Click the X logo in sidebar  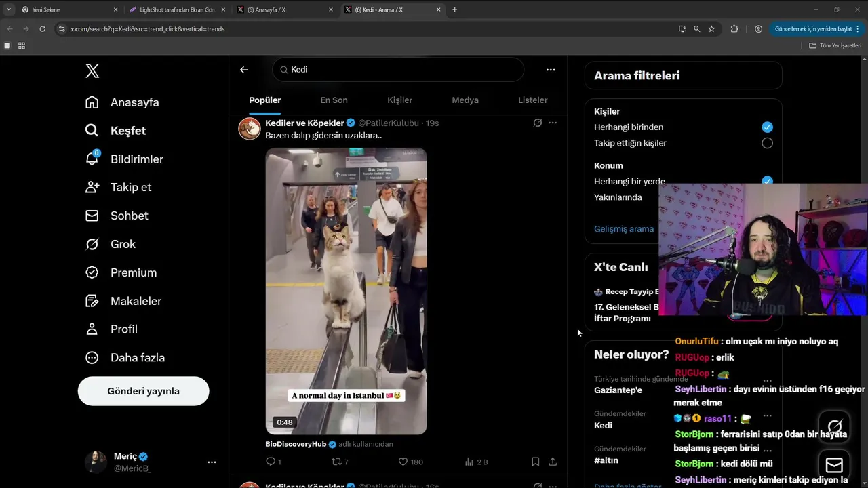(x=92, y=70)
